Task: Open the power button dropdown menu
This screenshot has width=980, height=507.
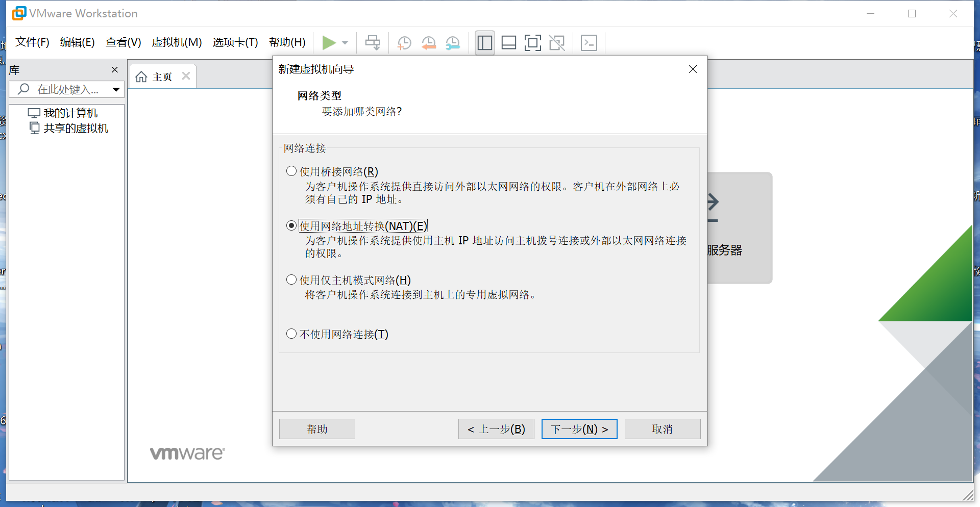Action: pos(346,43)
